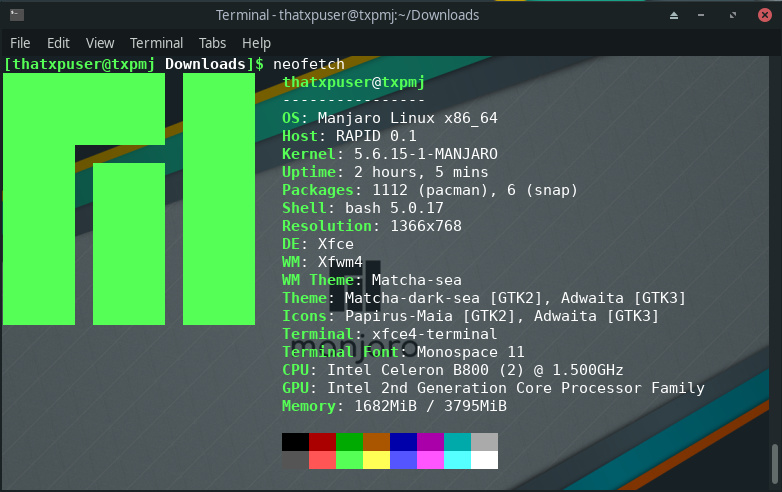Click the teal color block
Image resolution: width=782 pixels, height=492 pixels.
click(x=457, y=442)
